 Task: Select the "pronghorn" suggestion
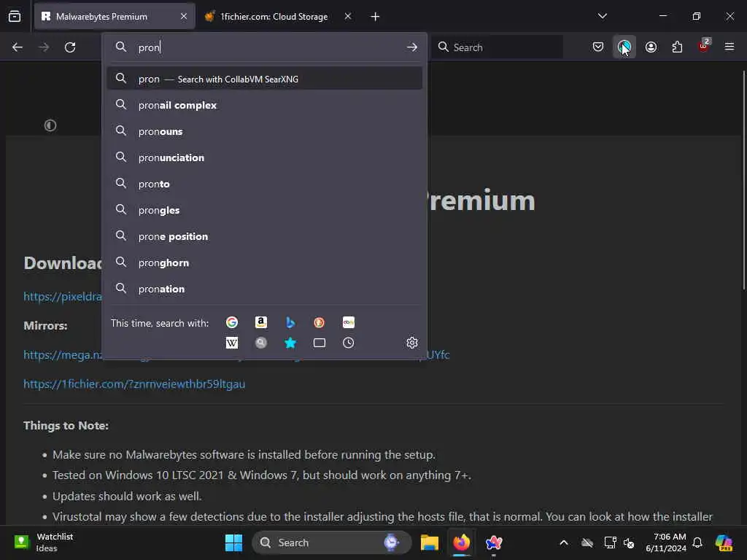(x=264, y=262)
